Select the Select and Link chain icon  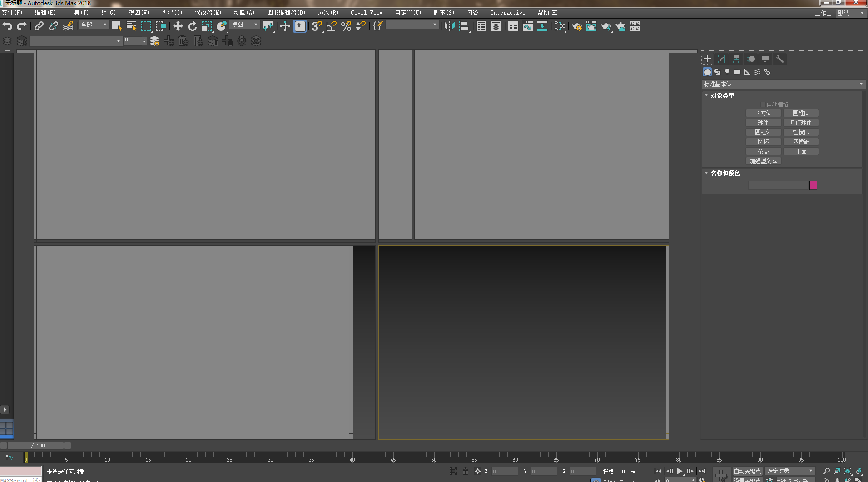[39, 26]
